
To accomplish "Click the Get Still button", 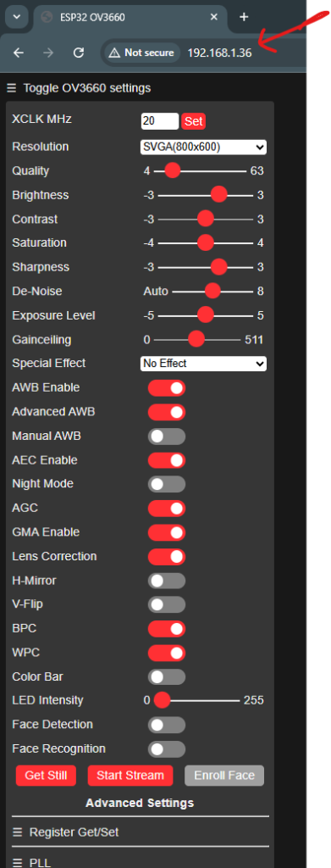I will (x=46, y=776).
